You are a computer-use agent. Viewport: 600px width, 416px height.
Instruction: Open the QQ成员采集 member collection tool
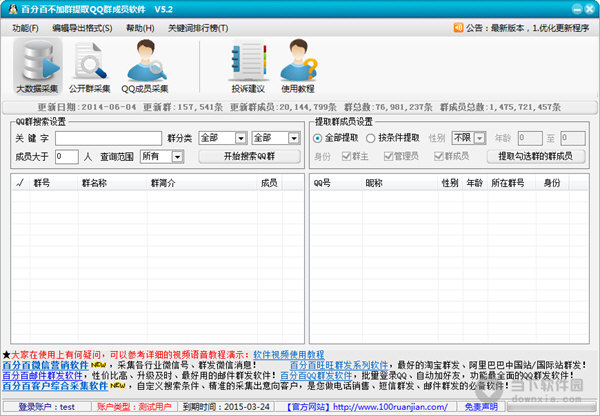click(x=145, y=67)
